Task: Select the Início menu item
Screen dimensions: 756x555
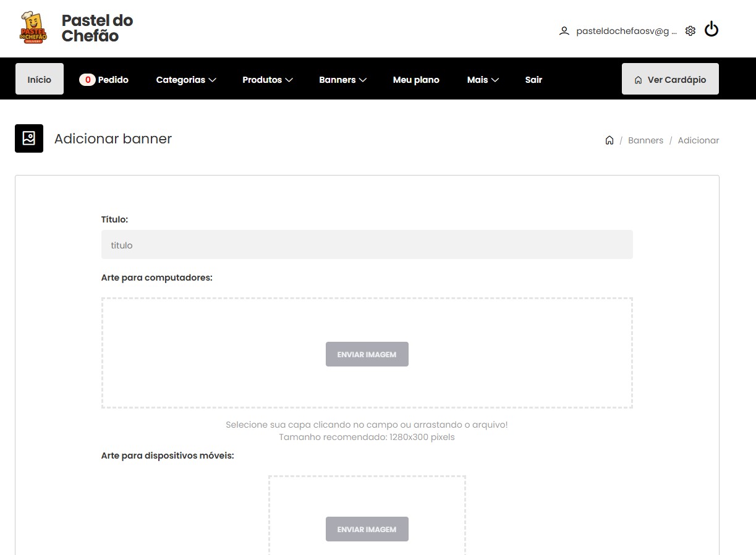Action: point(39,79)
